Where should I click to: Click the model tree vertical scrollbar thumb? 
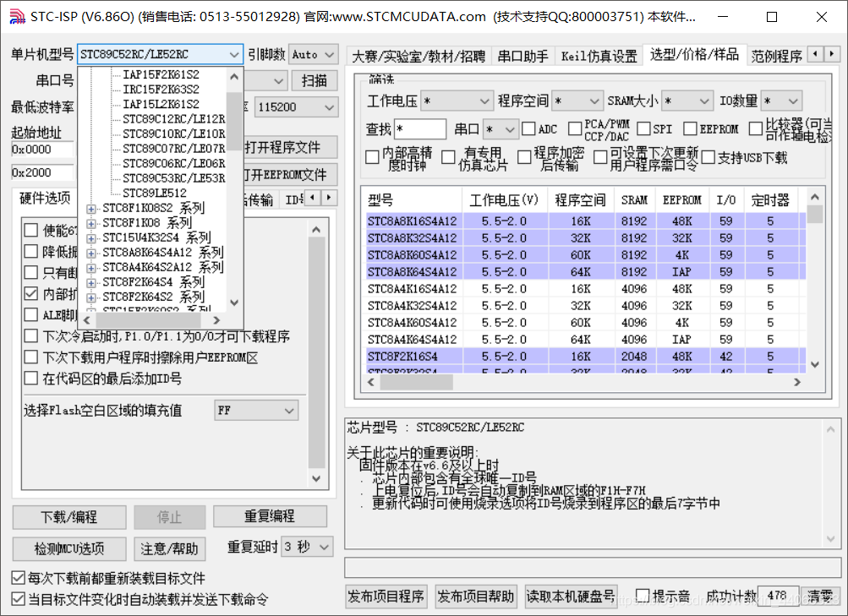click(234, 122)
